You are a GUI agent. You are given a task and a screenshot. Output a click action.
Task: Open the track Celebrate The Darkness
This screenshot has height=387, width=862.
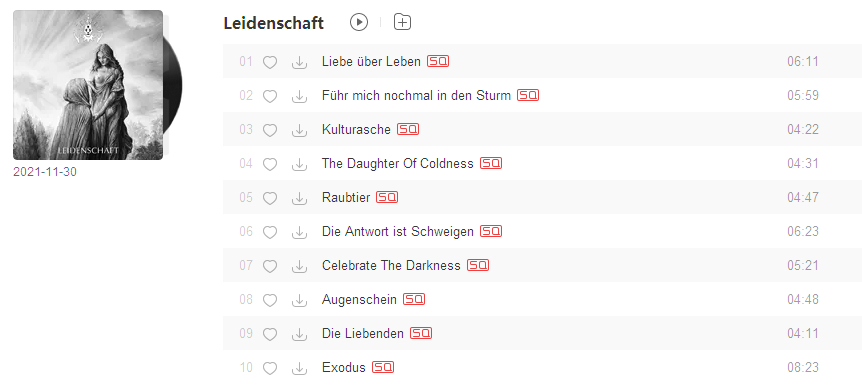(391, 265)
